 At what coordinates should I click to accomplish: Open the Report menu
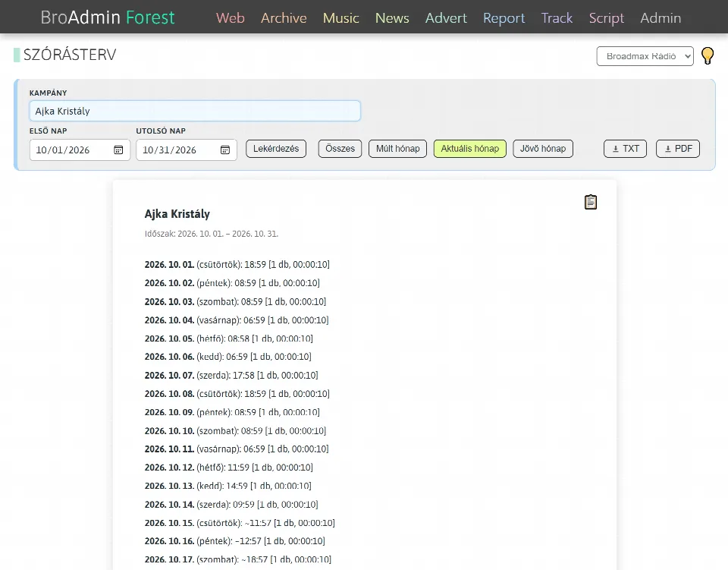point(504,17)
